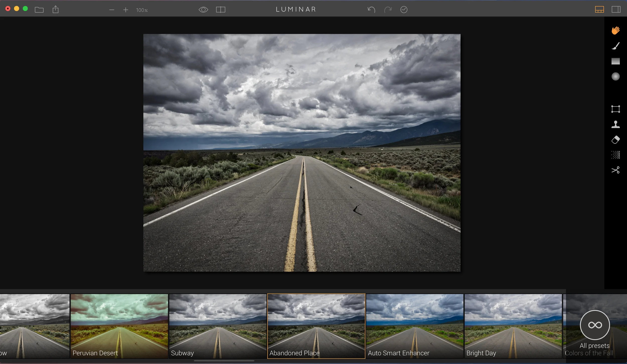Select the Move hand tool
This screenshot has width=627, height=364.
tap(615, 31)
